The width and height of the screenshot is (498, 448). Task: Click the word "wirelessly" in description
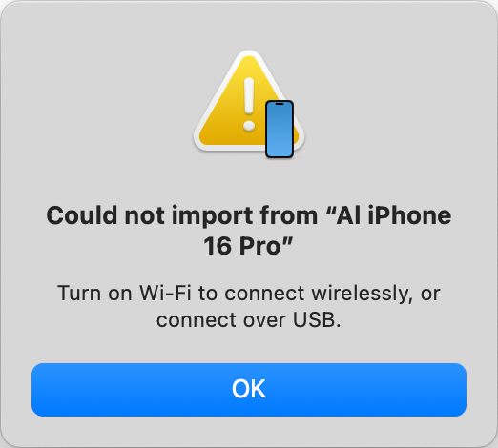[x=363, y=293]
